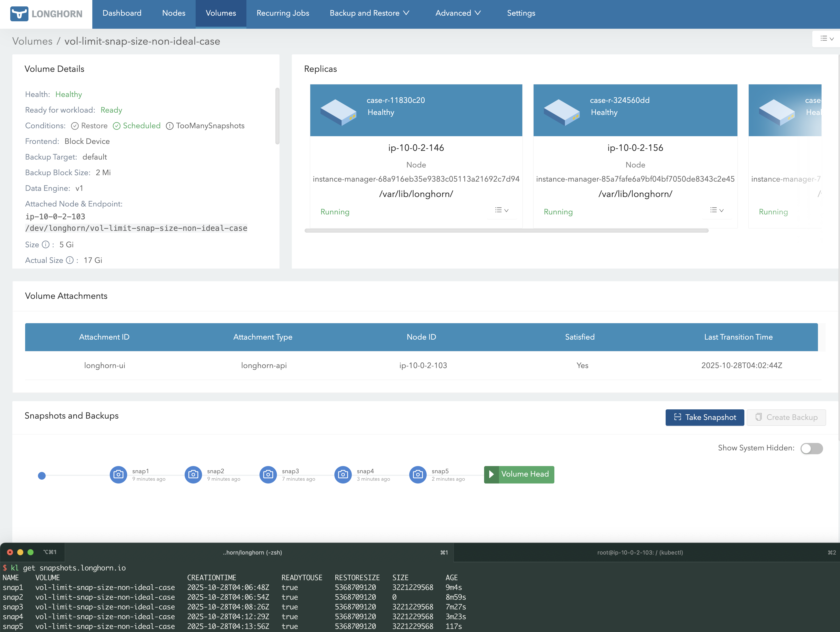Click the Volumes breadcrumb link
Viewport: 840px width, 632px height.
[x=32, y=41]
